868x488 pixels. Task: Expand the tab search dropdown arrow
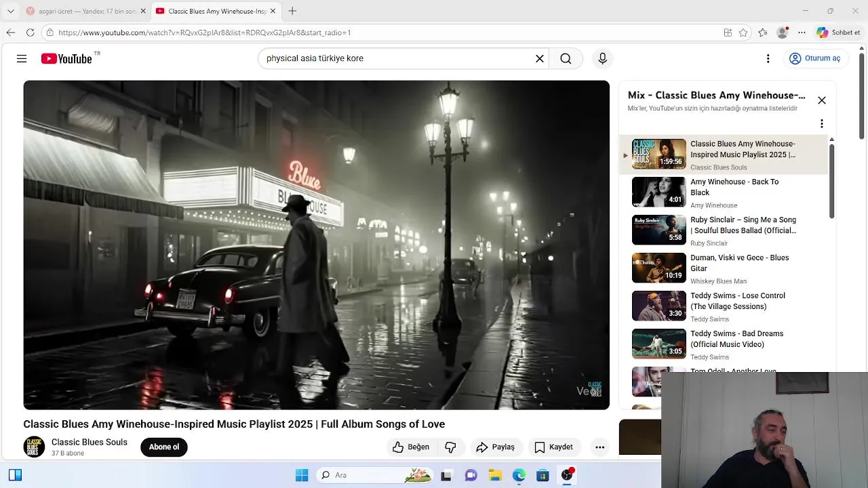(x=10, y=12)
